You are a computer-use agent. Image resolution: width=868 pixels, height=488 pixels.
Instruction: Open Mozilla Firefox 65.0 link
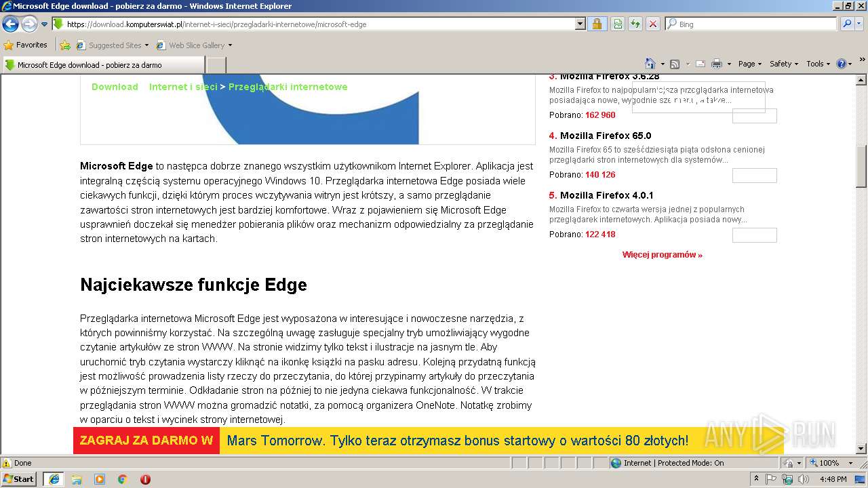(x=606, y=136)
